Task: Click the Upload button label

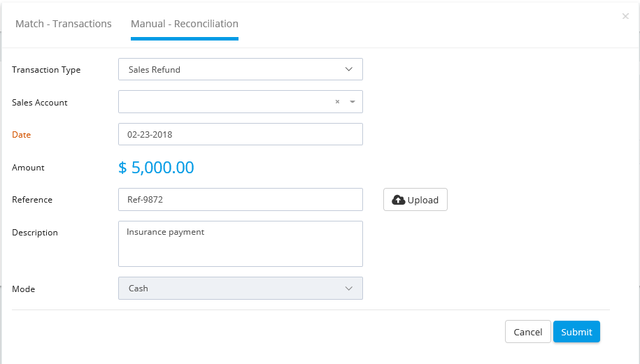Action: click(x=423, y=200)
